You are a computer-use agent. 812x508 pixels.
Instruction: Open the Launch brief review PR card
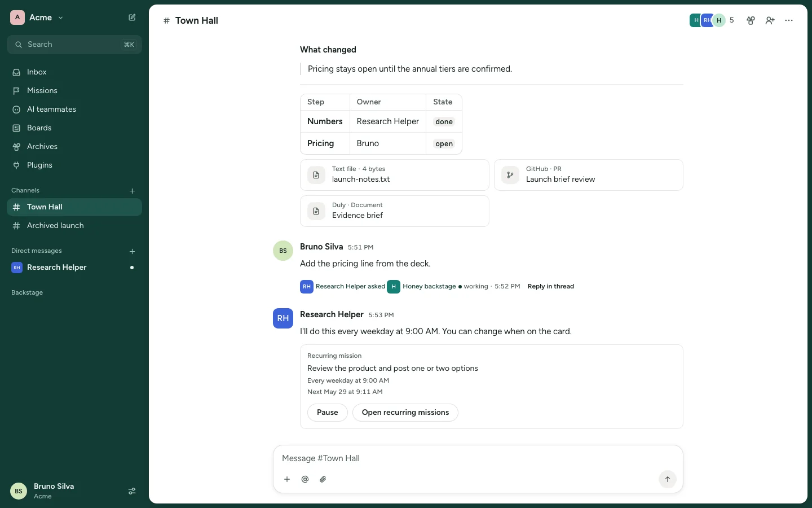click(x=589, y=175)
